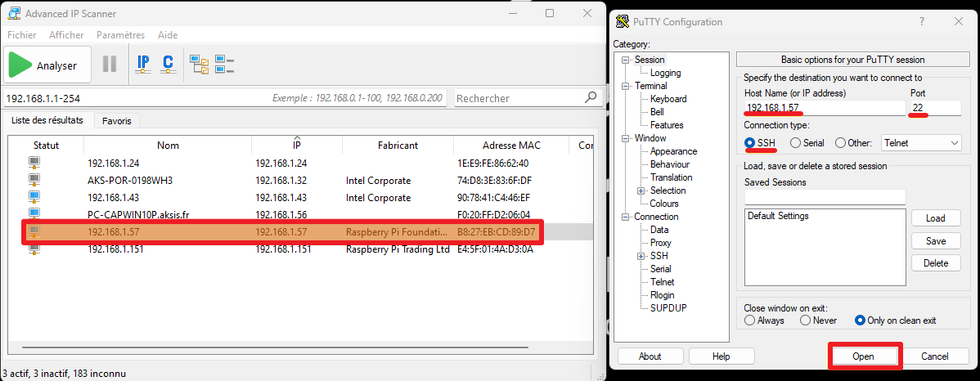Sort by the Fabricant column header
980x381 pixels.
tap(398, 146)
